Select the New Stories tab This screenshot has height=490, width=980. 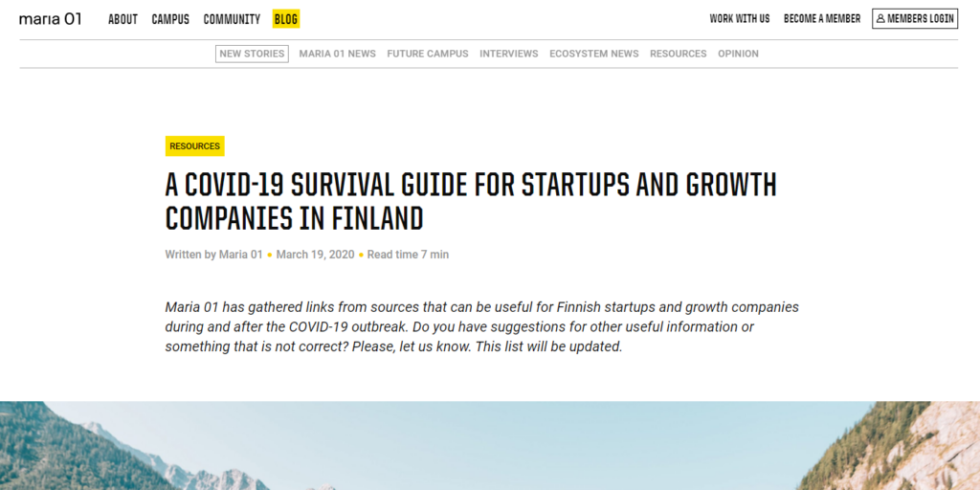252,54
